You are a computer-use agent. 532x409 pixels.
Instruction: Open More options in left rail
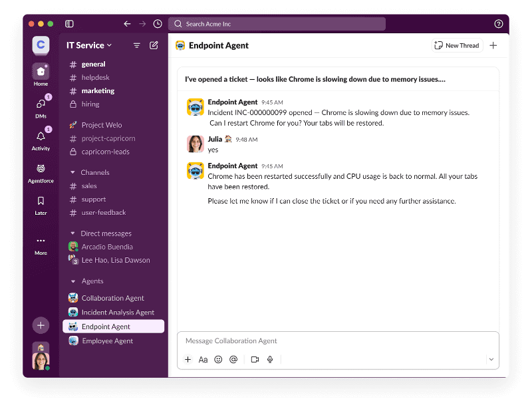(x=41, y=246)
